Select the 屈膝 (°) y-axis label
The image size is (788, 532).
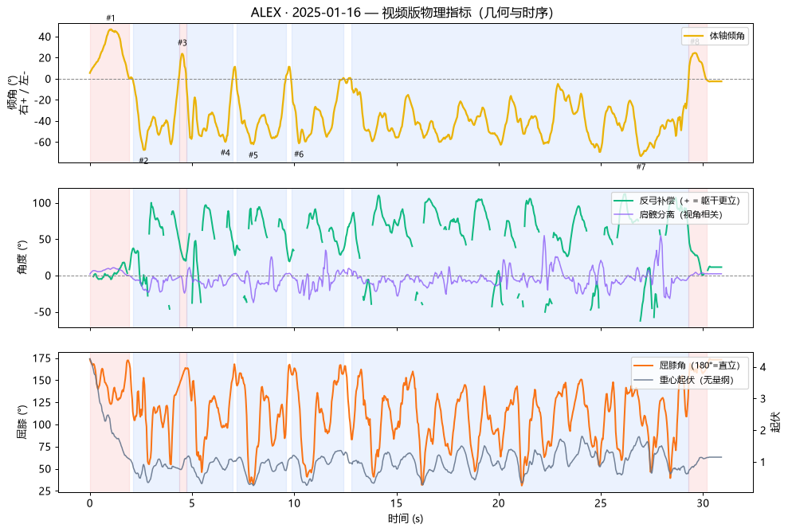pos(23,422)
